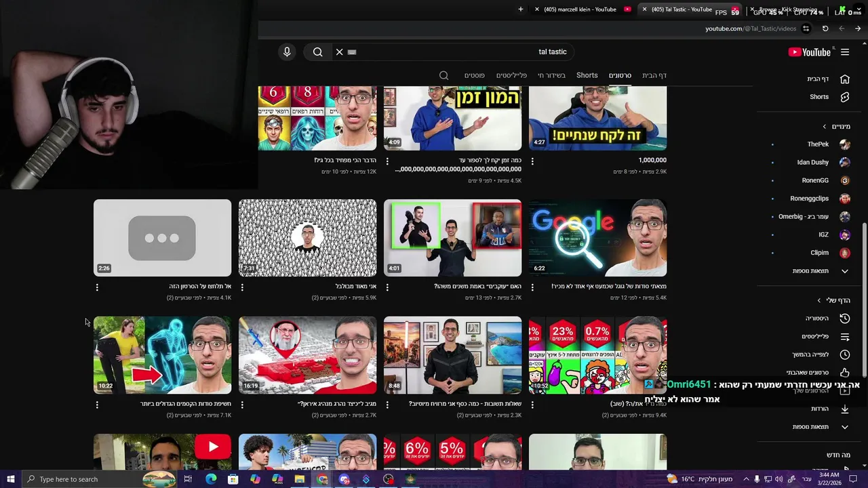
Task: Open Omerbig channel avatar
Action: click(845, 217)
